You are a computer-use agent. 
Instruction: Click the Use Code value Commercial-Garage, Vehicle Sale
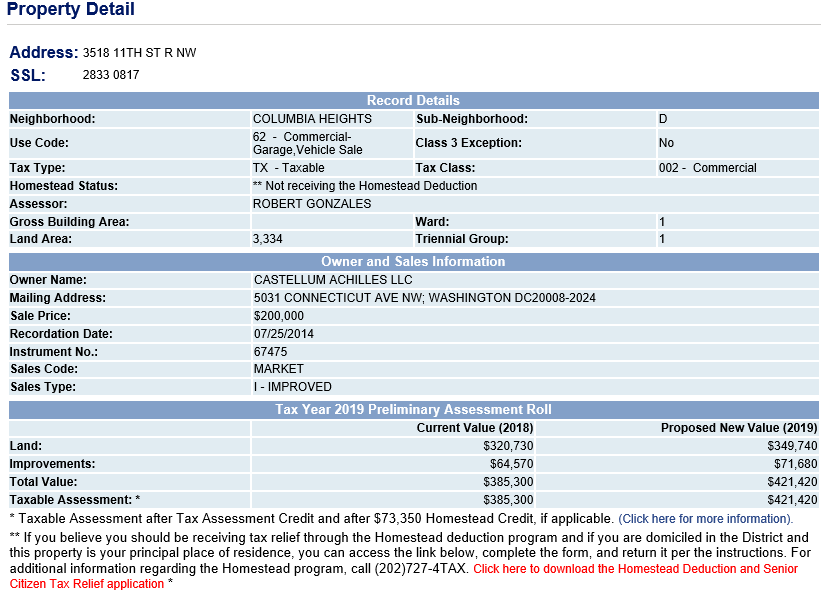click(x=307, y=143)
